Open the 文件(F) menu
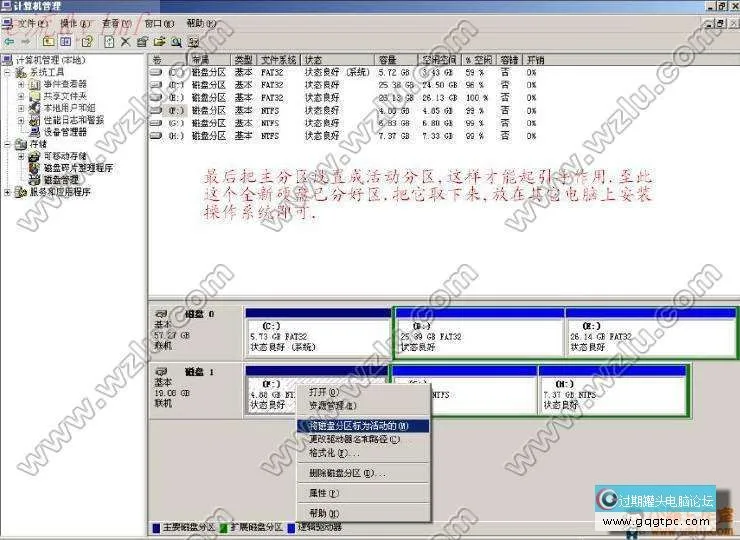Viewport: 740px width, 540px height. [x=33, y=24]
